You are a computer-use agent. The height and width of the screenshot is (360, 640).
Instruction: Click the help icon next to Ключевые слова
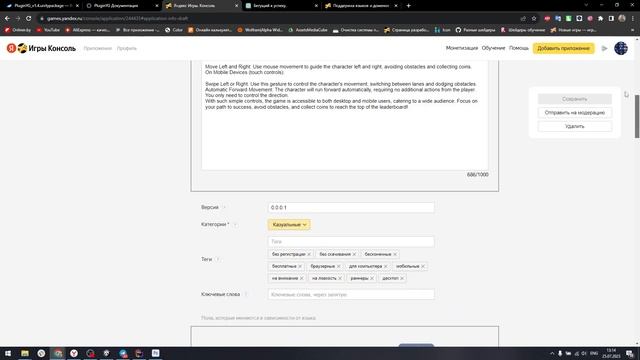click(246, 294)
